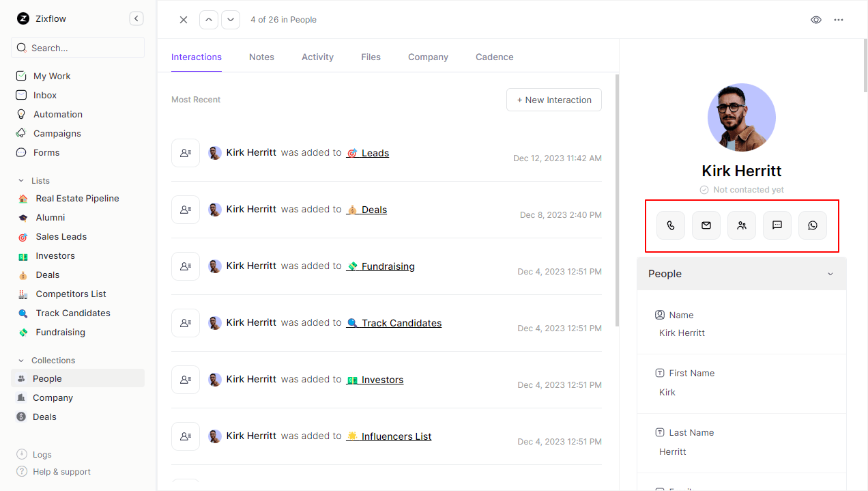Collapse the sidebar with the left chevron
Image resolution: width=868 pixels, height=491 pixels.
click(x=136, y=18)
